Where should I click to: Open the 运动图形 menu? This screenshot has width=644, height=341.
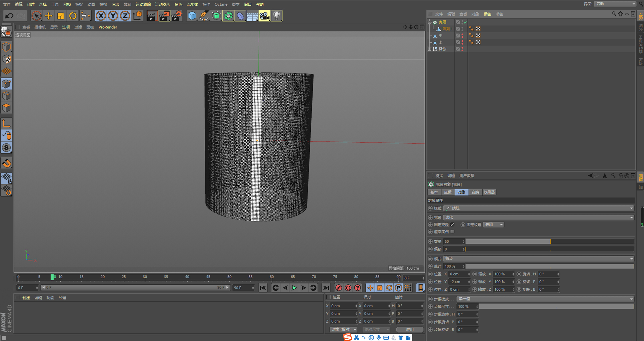tap(162, 4)
